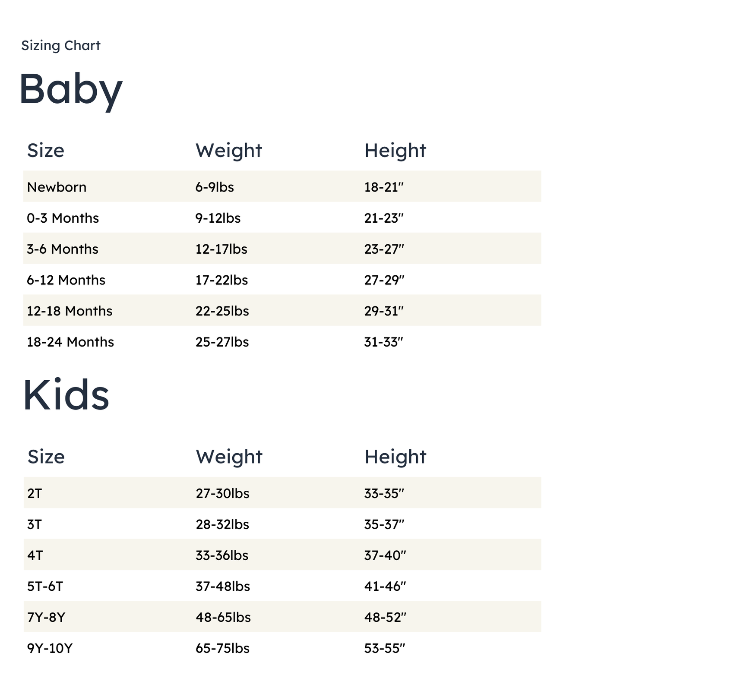Image resolution: width=734 pixels, height=700 pixels.
Task: Click the large Kids section heading
Action: [66, 395]
